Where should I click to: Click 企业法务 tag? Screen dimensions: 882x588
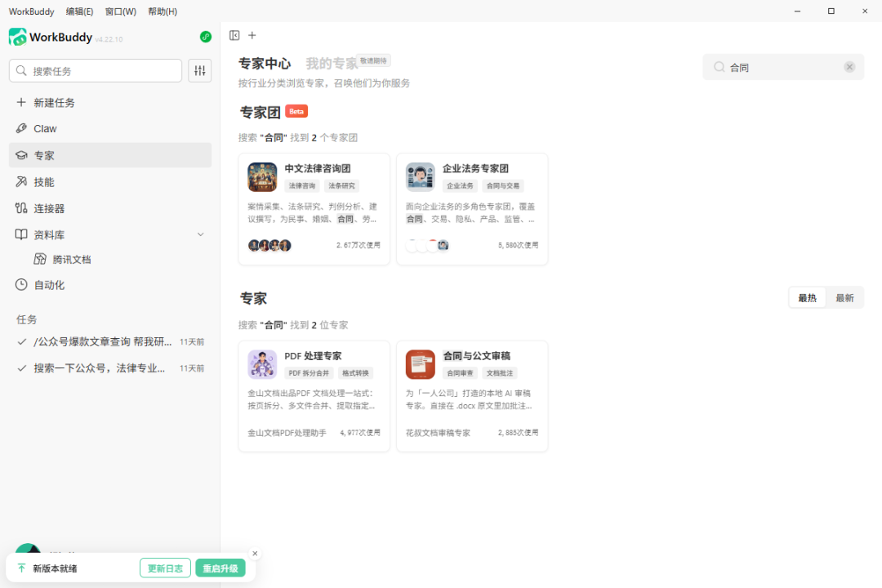(x=460, y=185)
